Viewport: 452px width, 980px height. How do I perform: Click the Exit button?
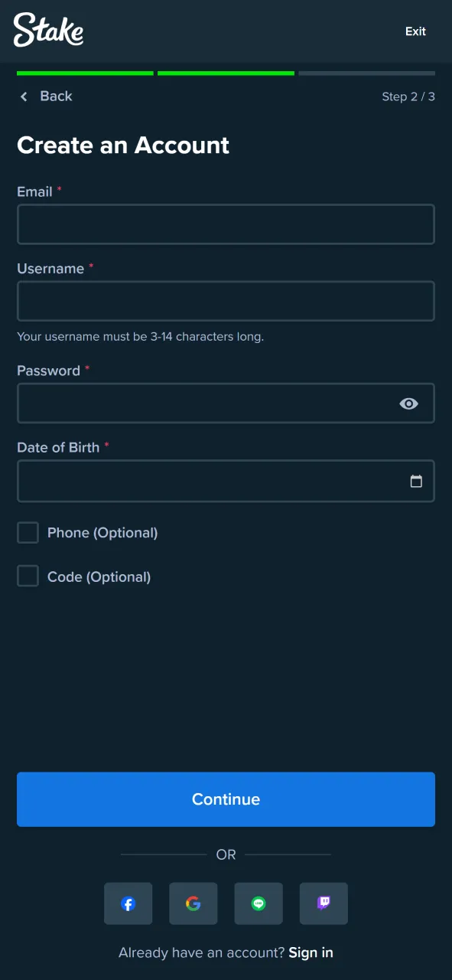[415, 31]
